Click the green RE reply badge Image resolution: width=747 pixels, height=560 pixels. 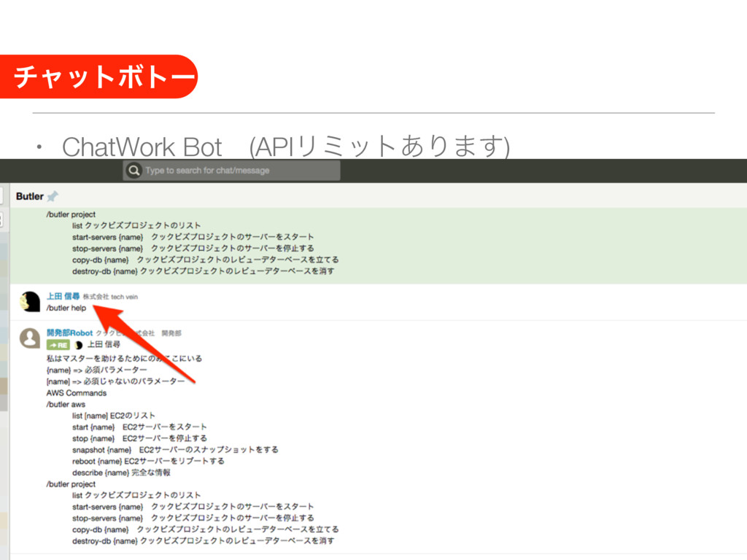click(x=58, y=345)
